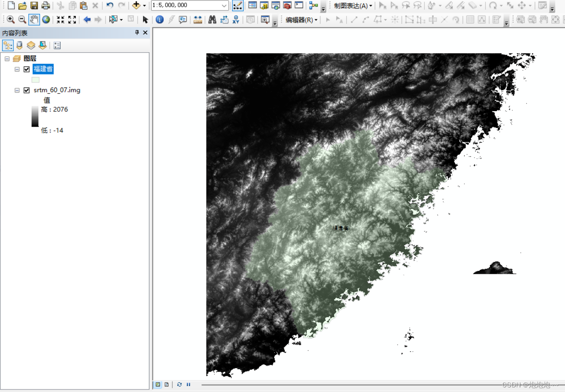Collapse the 图层 data frame
Image resolution: width=565 pixels, height=392 pixels.
(7, 58)
